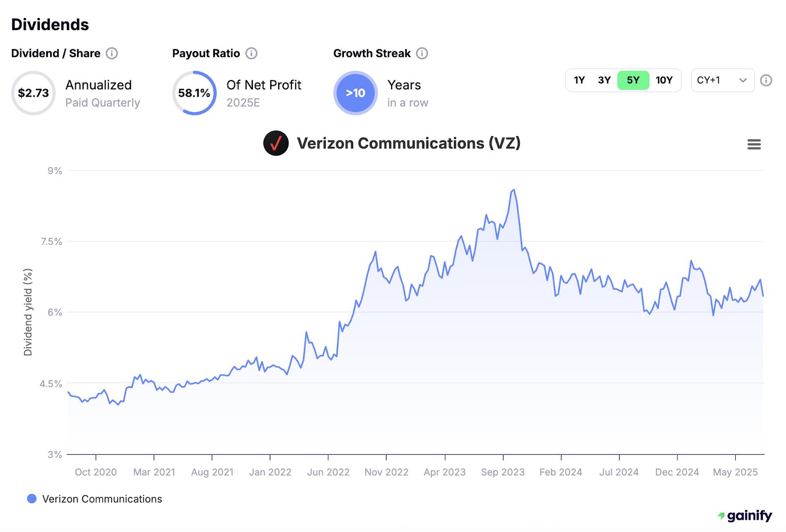The width and height of the screenshot is (786, 532).
Task: Click the Of Net Profit text
Action: pos(264,85)
